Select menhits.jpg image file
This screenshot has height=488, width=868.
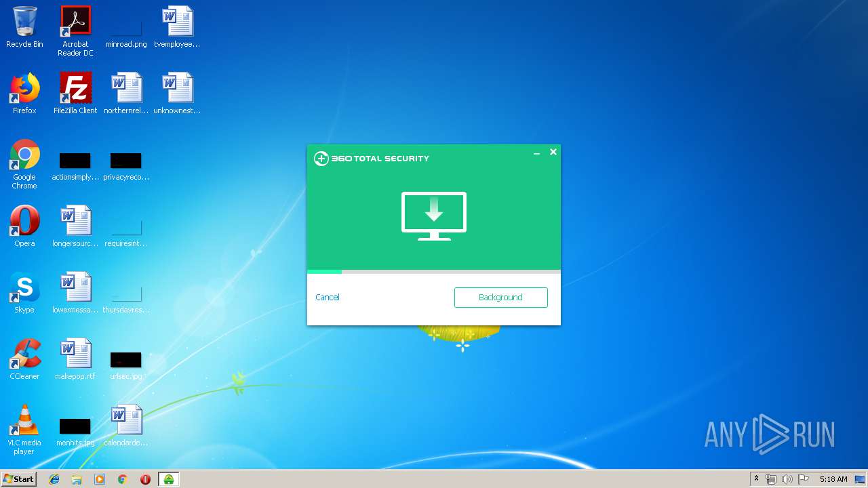(75, 432)
